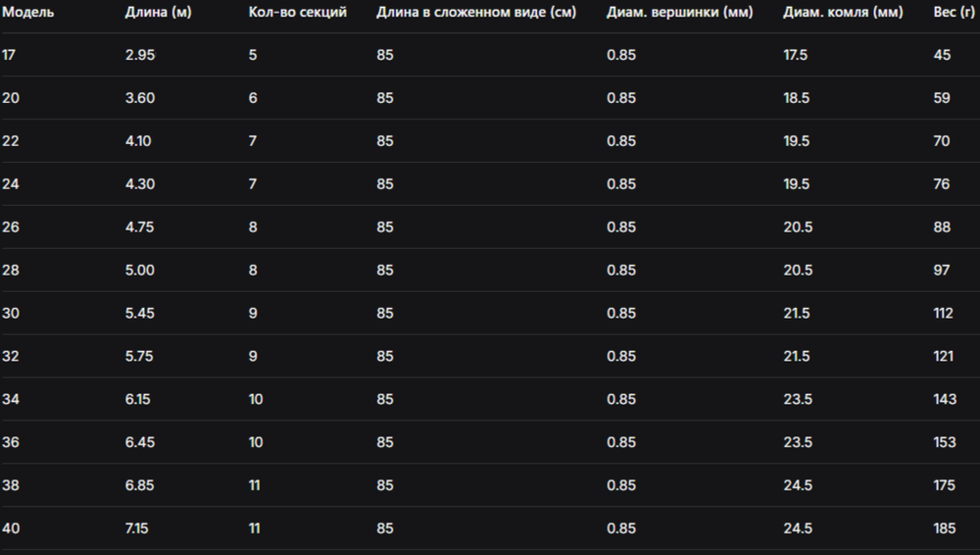Select butt diameter 17.5 cell
The image size is (980, 555).
pyautogui.click(x=796, y=55)
